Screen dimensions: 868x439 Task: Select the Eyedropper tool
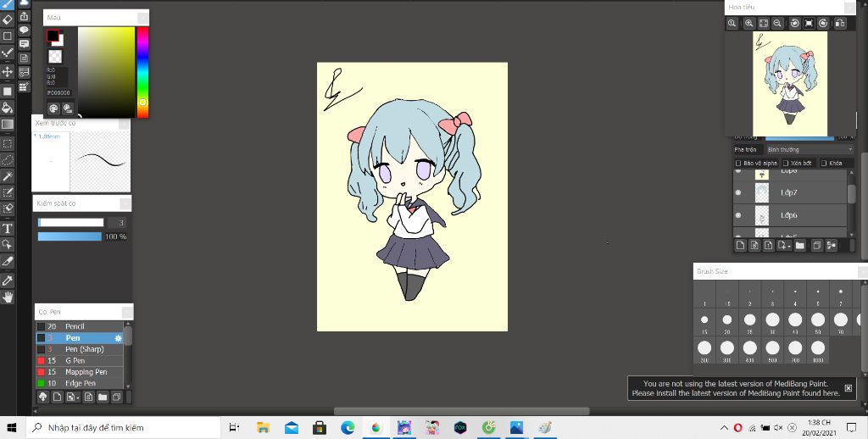point(7,281)
